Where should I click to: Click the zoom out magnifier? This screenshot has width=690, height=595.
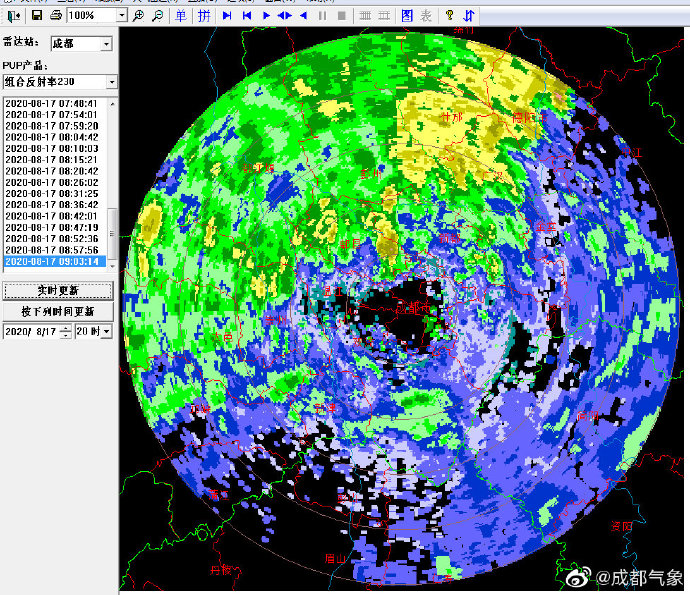[x=157, y=16]
